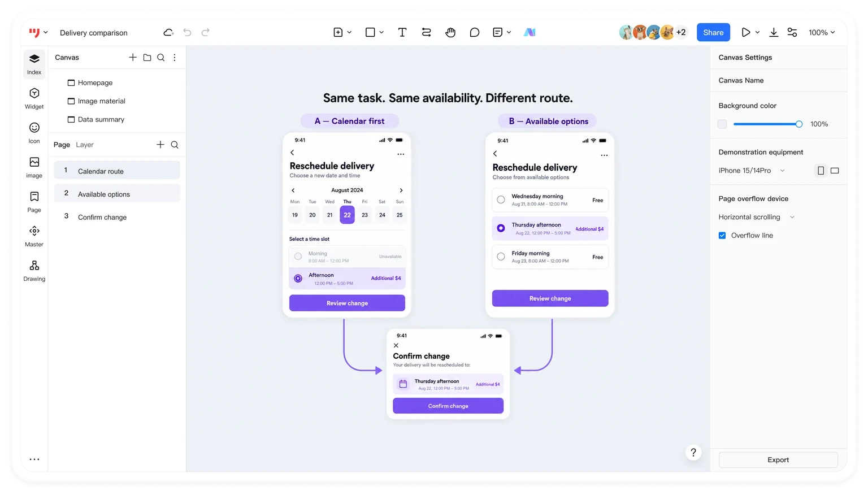Select the Wednesday morning radio option
This screenshot has height=495, width=868.
coord(501,199)
